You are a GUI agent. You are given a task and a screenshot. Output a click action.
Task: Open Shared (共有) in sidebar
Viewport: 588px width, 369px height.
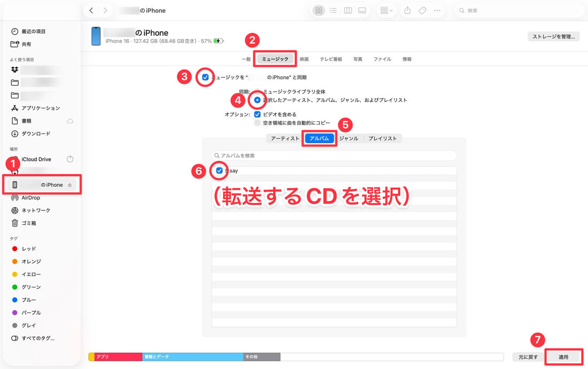point(26,44)
